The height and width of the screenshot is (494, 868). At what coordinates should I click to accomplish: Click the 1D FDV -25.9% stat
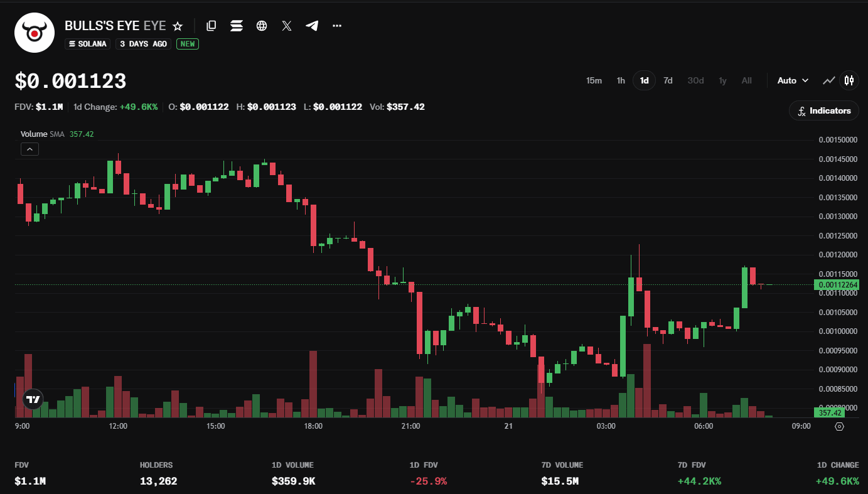click(x=428, y=474)
